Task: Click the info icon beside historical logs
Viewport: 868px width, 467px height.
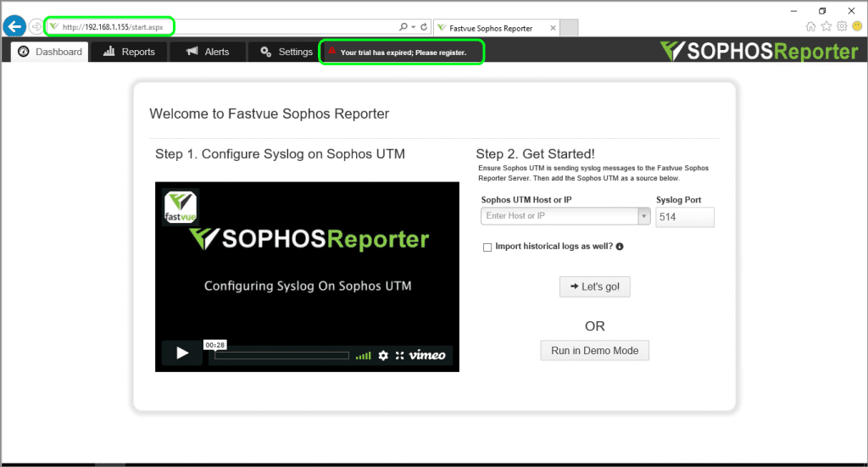Action: (x=620, y=247)
